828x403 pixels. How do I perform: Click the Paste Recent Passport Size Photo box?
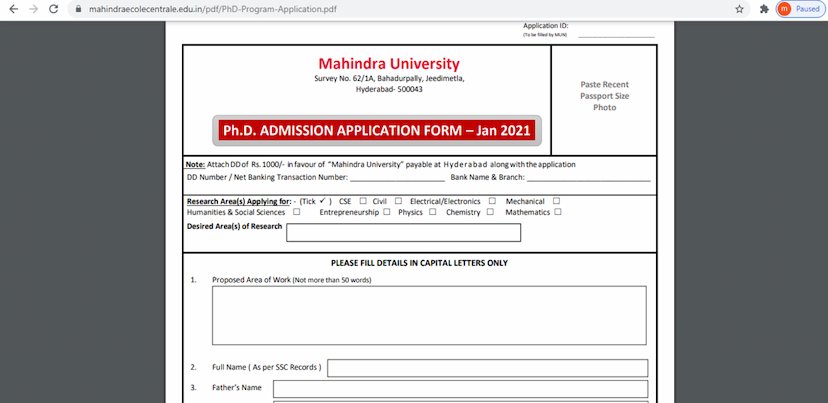pyautogui.click(x=604, y=100)
